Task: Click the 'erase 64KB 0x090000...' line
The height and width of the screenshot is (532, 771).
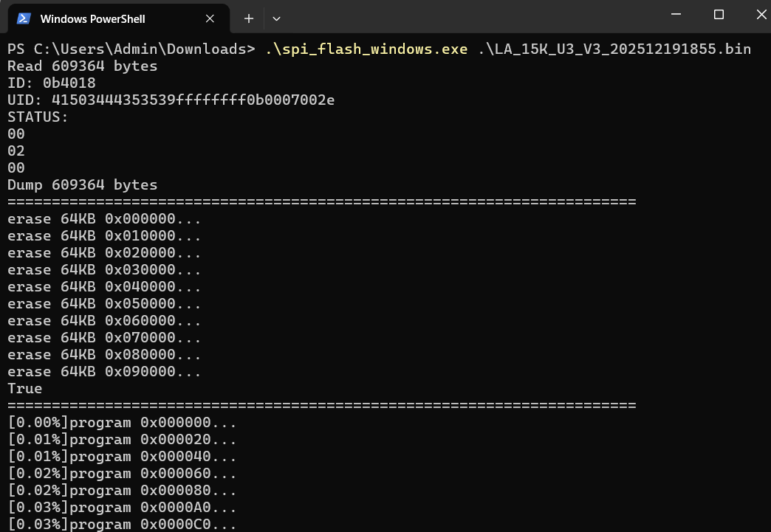Action: click(x=104, y=372)
